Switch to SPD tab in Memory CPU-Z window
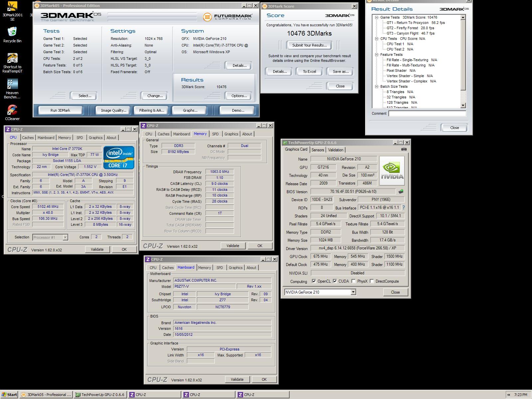The width and height of the screenshot is (532, 399). 215,134
